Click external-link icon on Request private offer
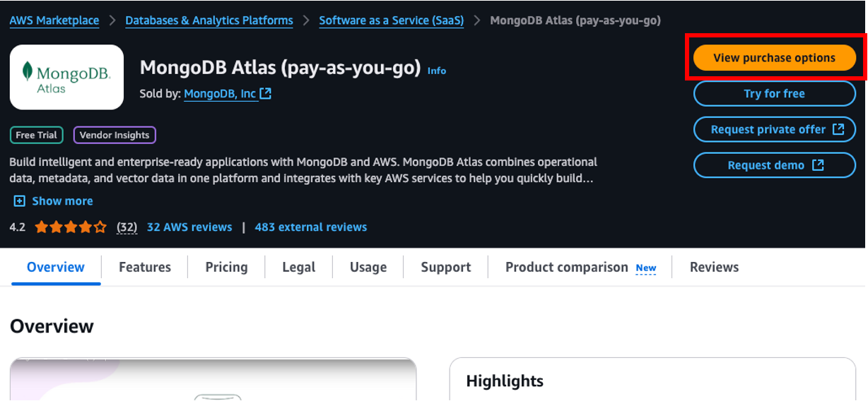The width and height of the screenshot is (868, 401). (x=838, y=129)
